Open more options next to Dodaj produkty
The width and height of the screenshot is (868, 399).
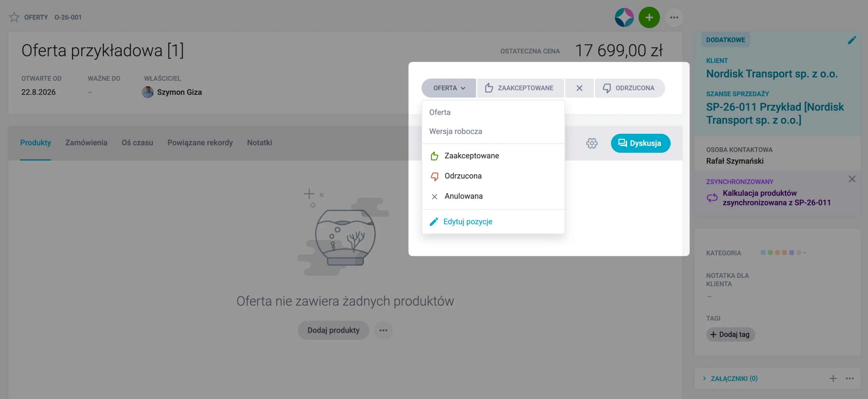click(x=383, y=330)
